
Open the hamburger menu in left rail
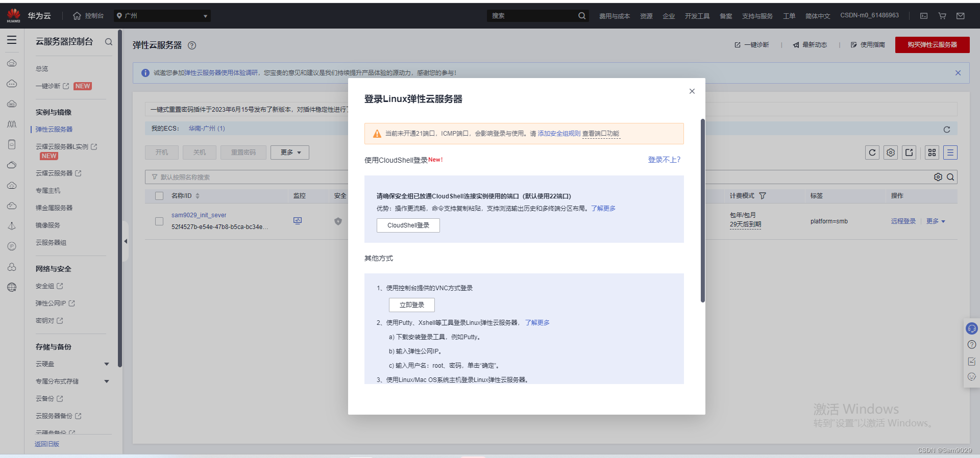(12, 40)
